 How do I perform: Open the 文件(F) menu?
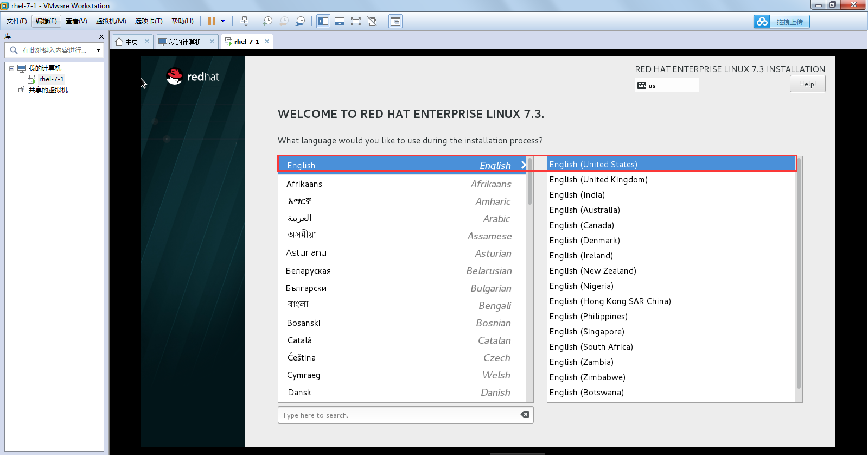(16, 21)
